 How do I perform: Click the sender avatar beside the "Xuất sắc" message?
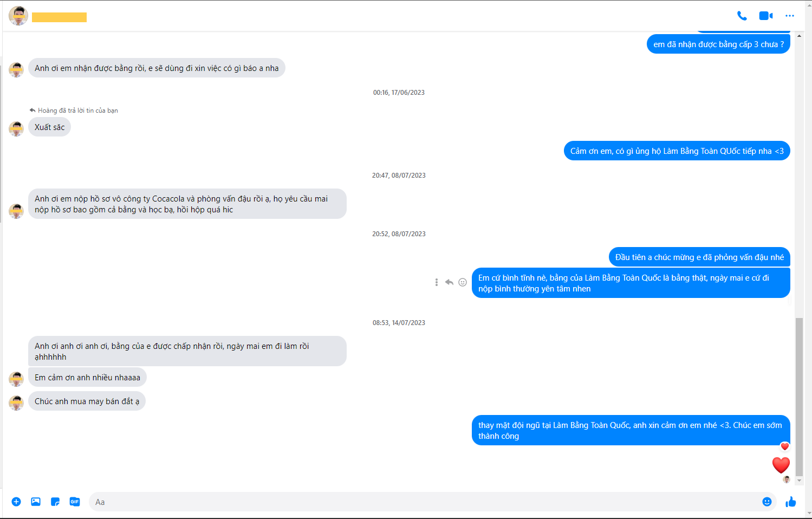16,128
